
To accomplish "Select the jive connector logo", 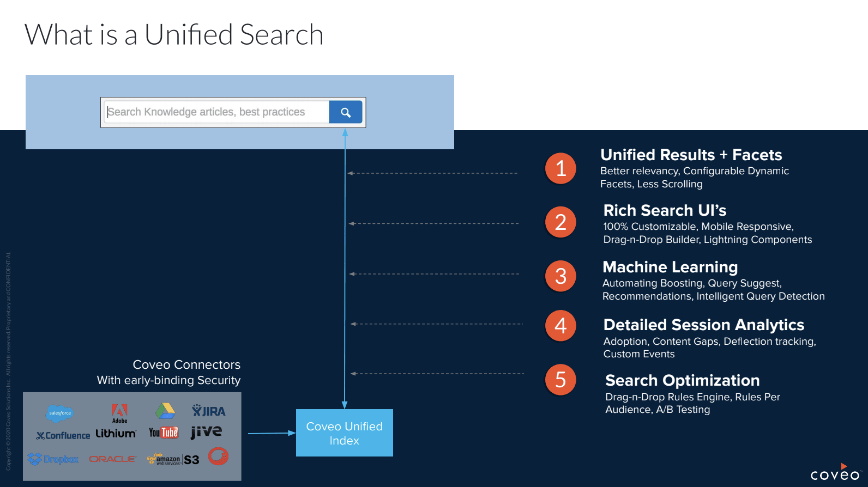I will pyautogui.click(x=206, y=432).
